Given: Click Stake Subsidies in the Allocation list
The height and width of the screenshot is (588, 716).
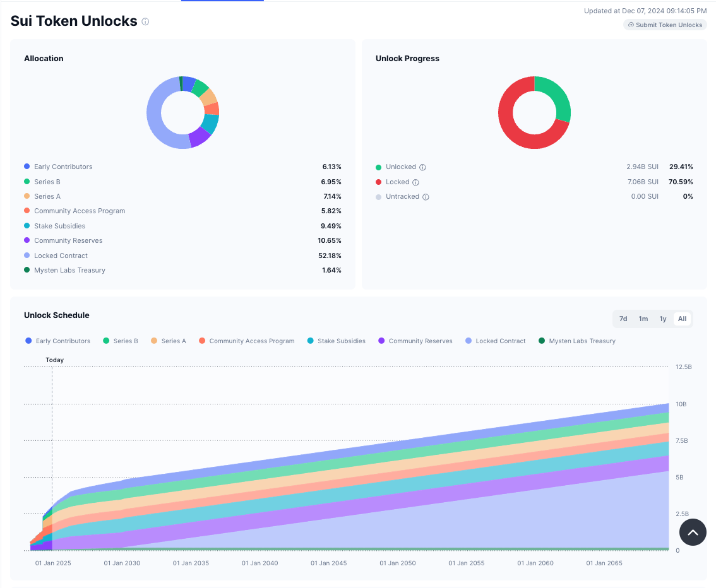Looking at the screenshot, I should click(59, 226).
